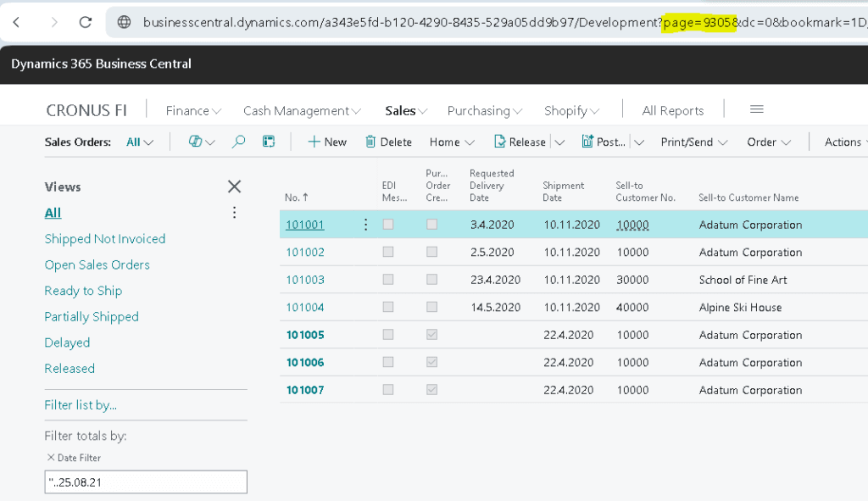Click the browser reload icon
Image resolution: width=868 pixels, height=501 pixels.
click(87, 22)
